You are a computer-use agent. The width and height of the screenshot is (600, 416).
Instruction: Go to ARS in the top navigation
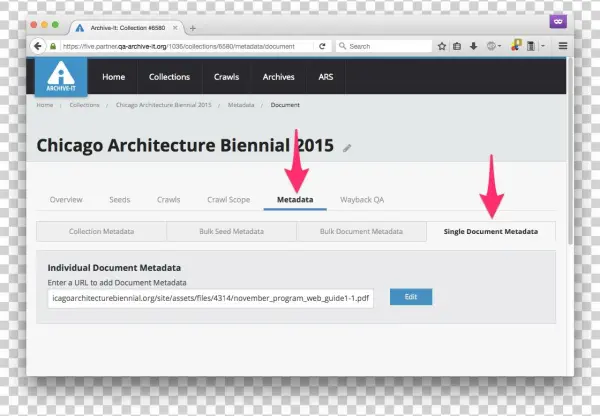click(326, 77)
